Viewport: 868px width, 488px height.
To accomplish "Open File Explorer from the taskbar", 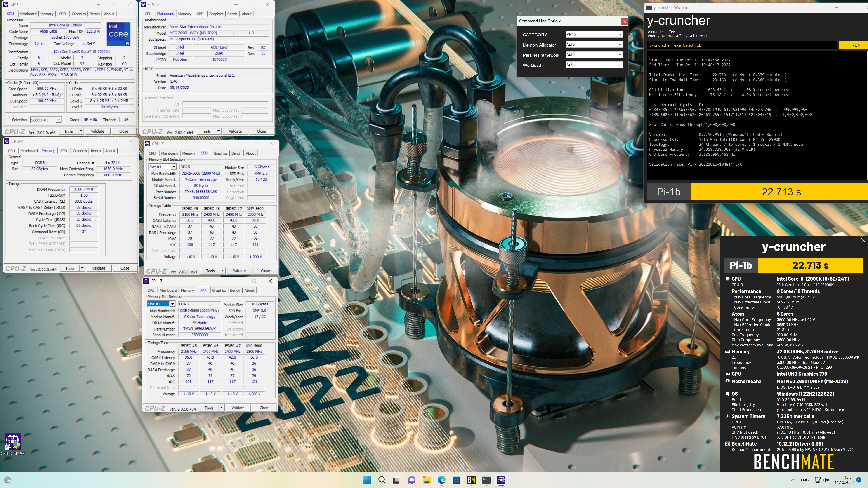I will pyautogui.click(x=426, y=480).
